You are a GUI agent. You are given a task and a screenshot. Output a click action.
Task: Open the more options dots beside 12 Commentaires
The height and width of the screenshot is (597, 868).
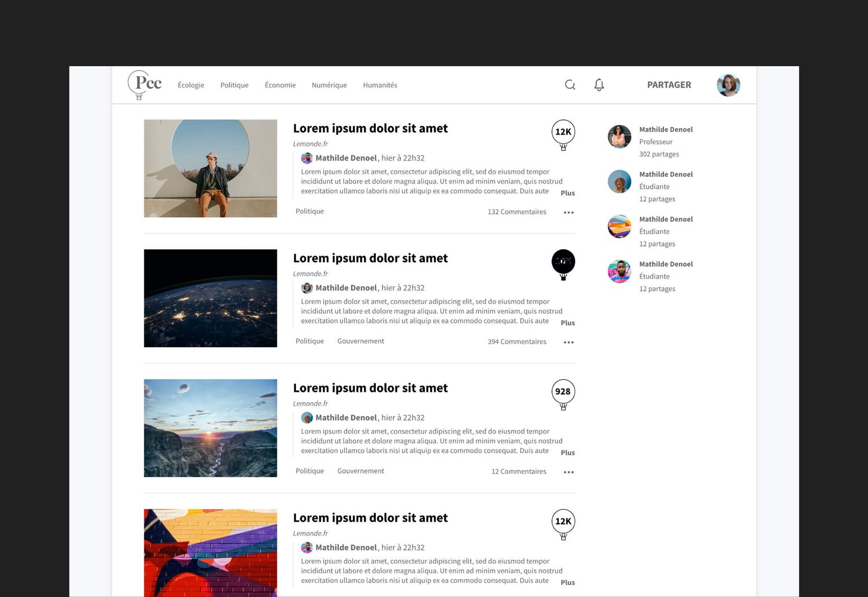(x=568, y=472)
